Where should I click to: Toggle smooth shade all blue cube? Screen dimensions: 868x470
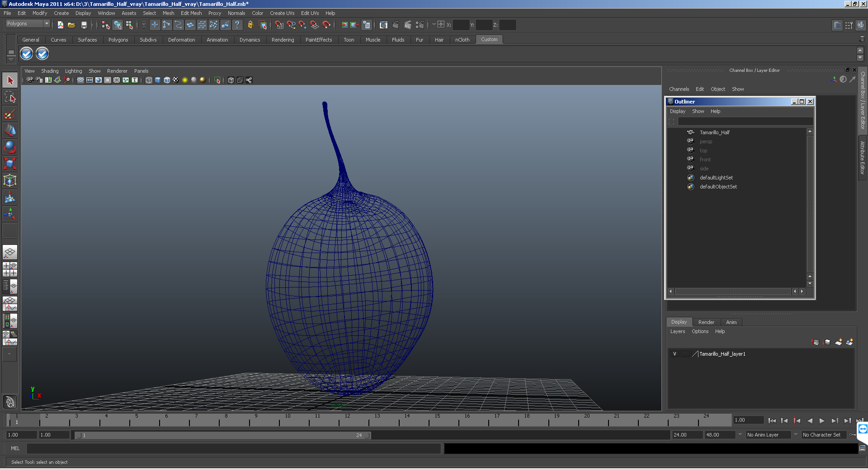tap(158, 80)
